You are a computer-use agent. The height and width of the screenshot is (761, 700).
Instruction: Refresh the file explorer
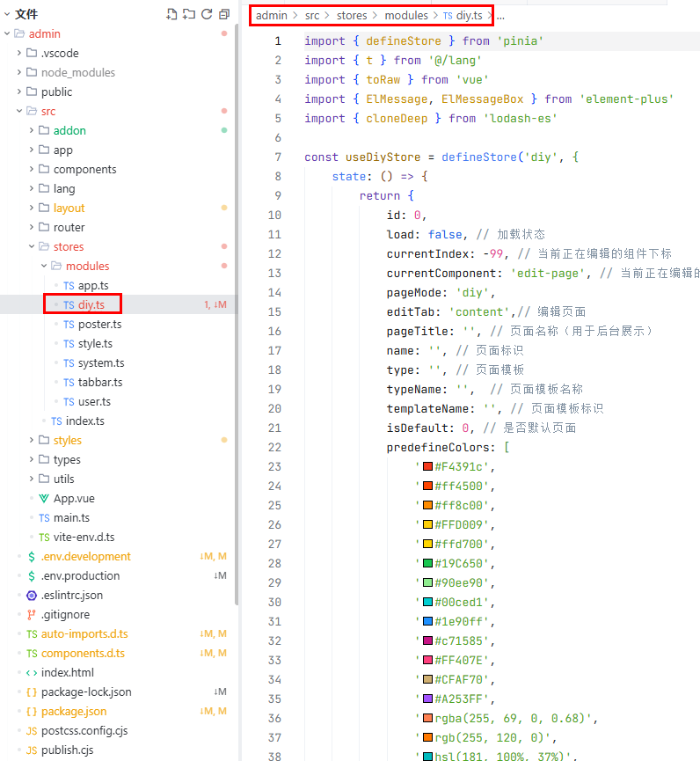coord(207,14)
